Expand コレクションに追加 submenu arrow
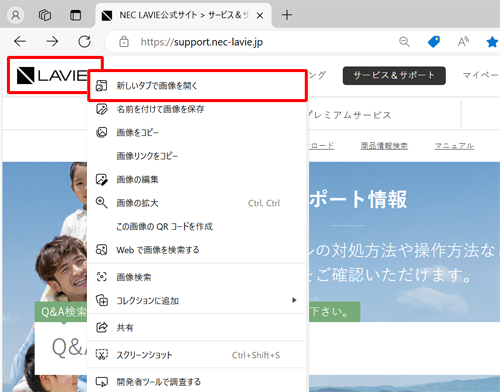The image size is (500, 392). tap(294, 300)
